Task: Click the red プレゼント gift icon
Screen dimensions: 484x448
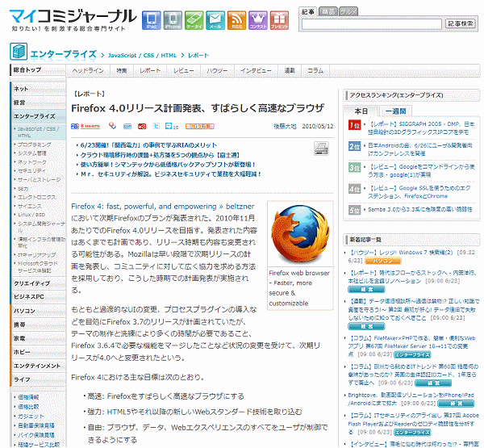Action: (279, 20)
